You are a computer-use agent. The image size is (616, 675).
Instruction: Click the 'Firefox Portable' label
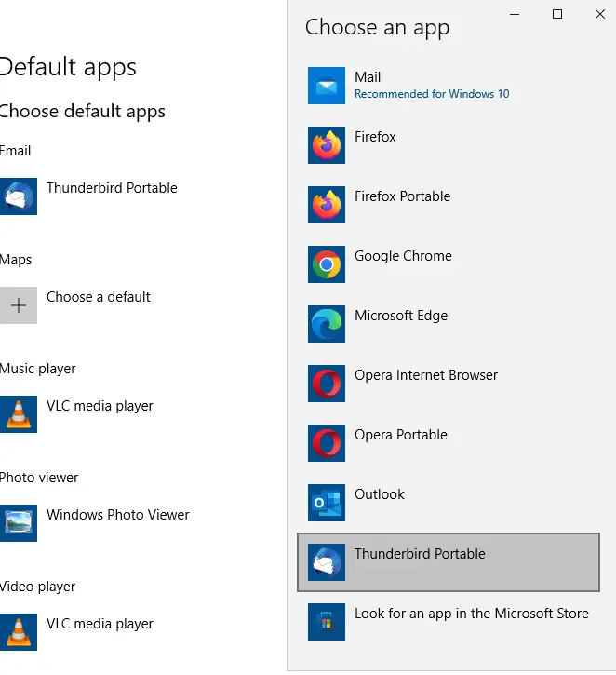[x=402, y=196]
